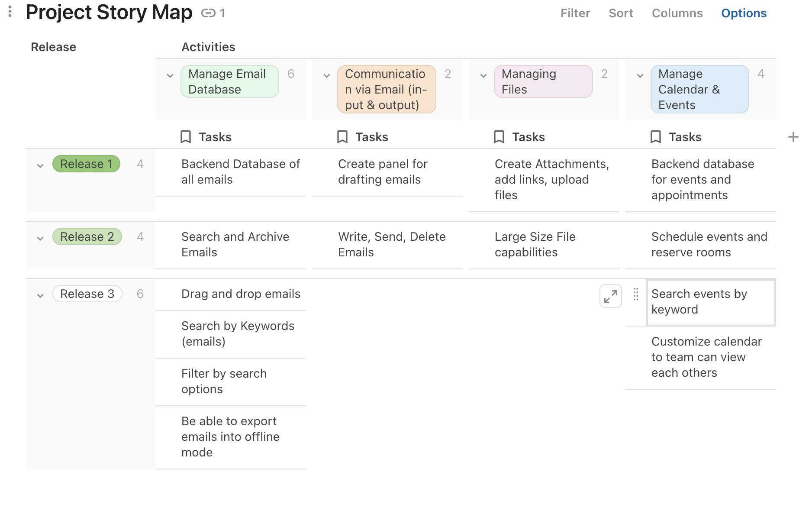Collapse the Manage Calendar & Events column
The height and width of the screenshot is (511, 812).
(x=640, y=76)
